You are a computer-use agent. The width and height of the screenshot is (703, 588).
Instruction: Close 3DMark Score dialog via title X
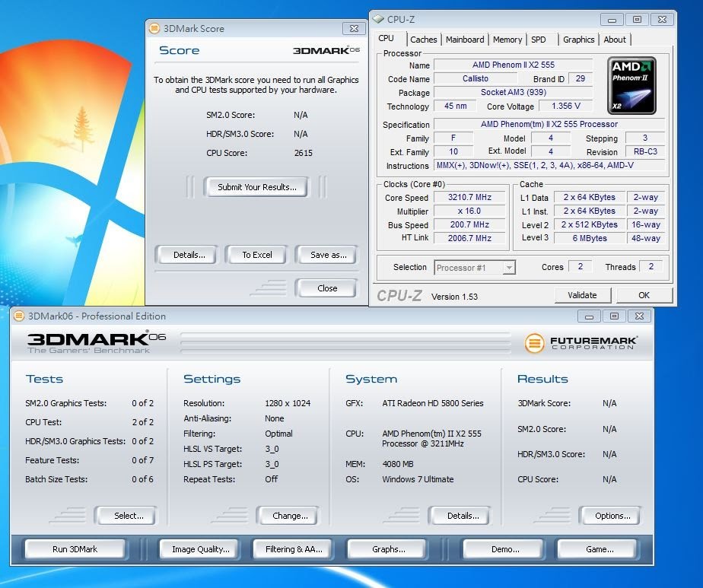coord(354,29)
